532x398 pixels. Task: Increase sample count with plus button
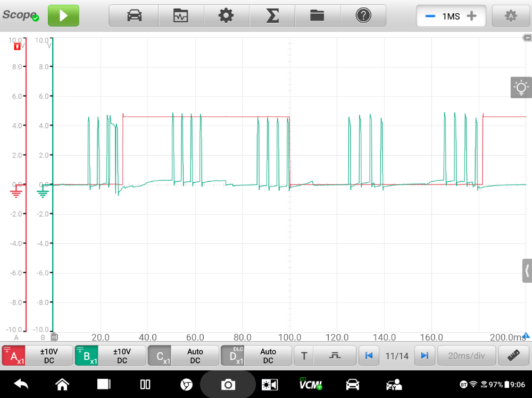pyautogui.click(x=471, y=16)
